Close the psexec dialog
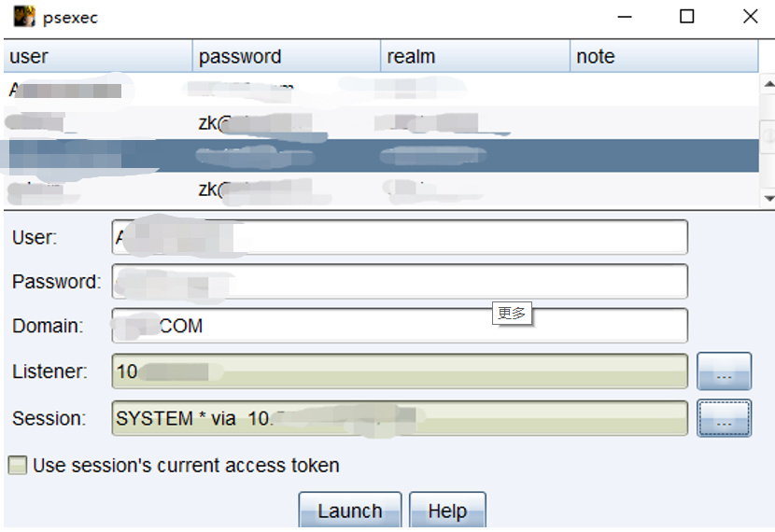775x532 pixels. pyautogui.click(x=750, y=17)
